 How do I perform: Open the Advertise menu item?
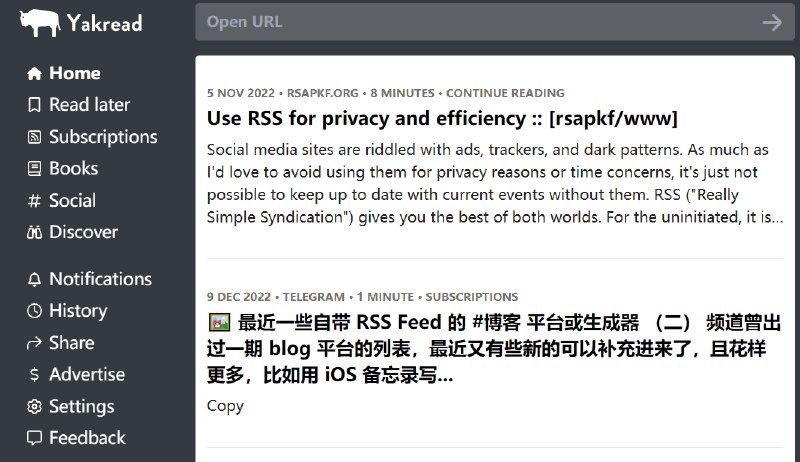tap(86, 375)
